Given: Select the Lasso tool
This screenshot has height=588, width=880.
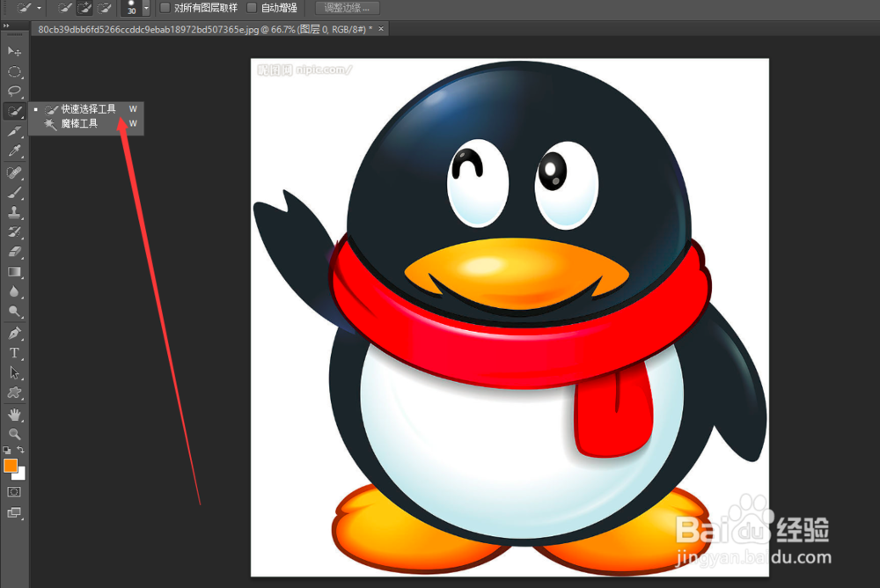Looking at the screenshot, I should pyautogui.click(x=14, y=91).
